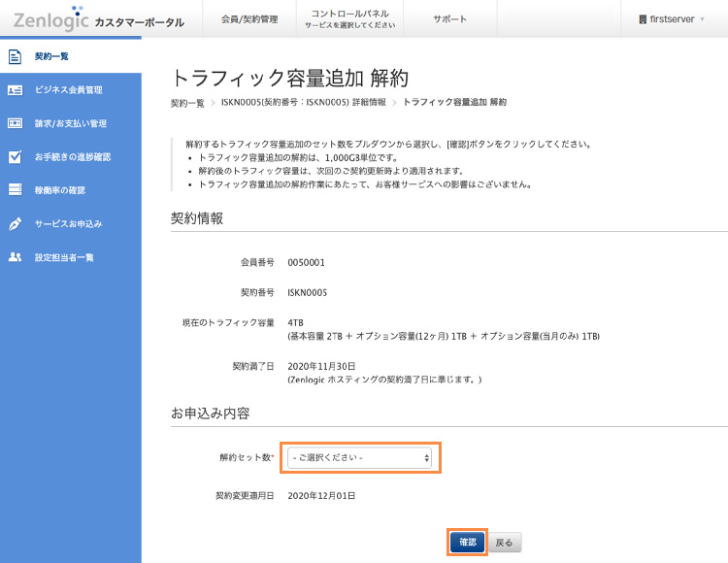Click the 稼働率の確認 server icon
This screenshot has height=563, width=728.
[15, 190]
